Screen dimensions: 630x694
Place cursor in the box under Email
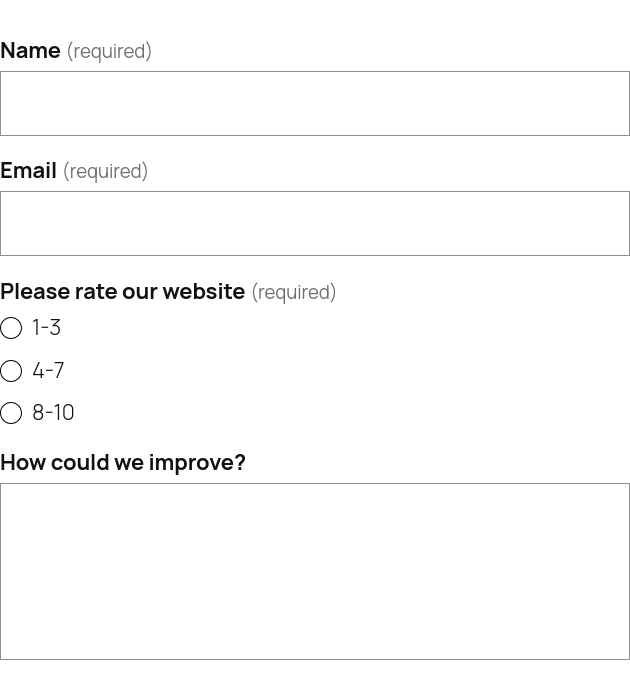coord(314,223)
